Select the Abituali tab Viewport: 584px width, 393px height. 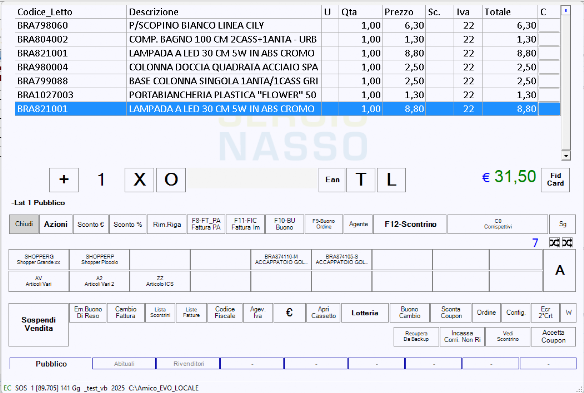[x=124, y=364]
